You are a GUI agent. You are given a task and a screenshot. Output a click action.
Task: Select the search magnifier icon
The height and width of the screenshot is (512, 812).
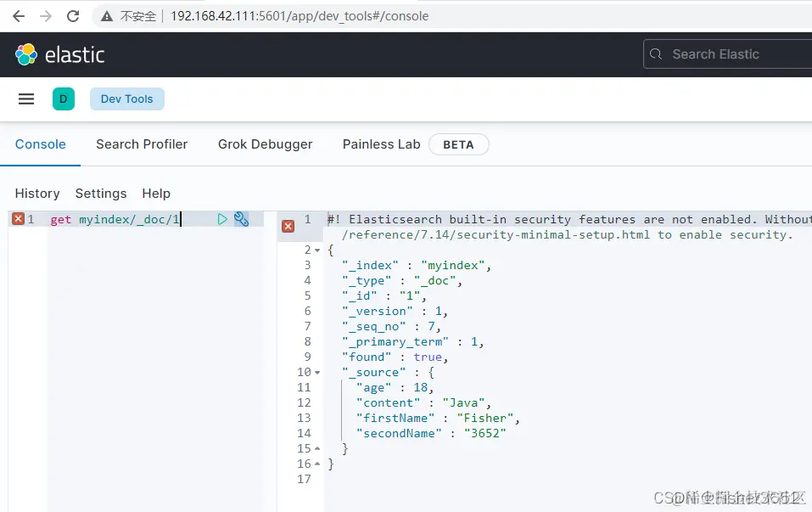tap(656, 53)
